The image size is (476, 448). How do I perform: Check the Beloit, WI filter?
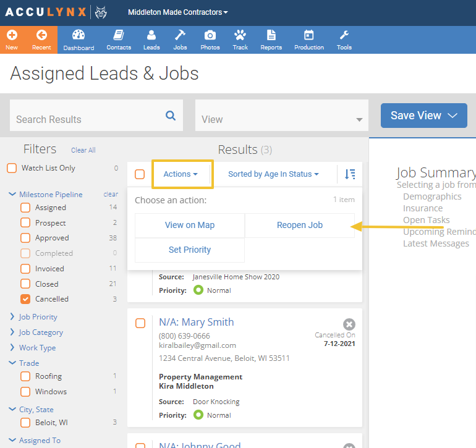(25, 423)
